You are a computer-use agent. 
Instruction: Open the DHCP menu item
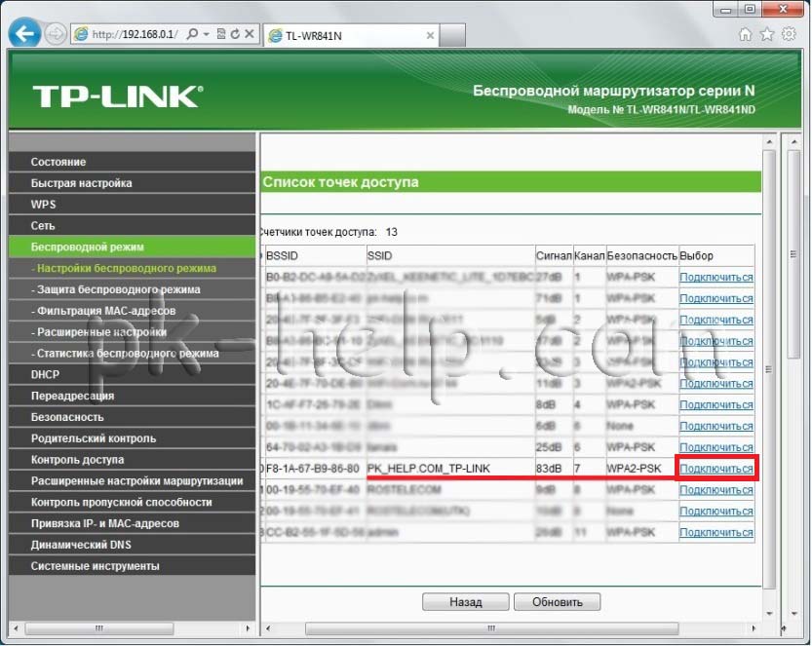[132, 374]
